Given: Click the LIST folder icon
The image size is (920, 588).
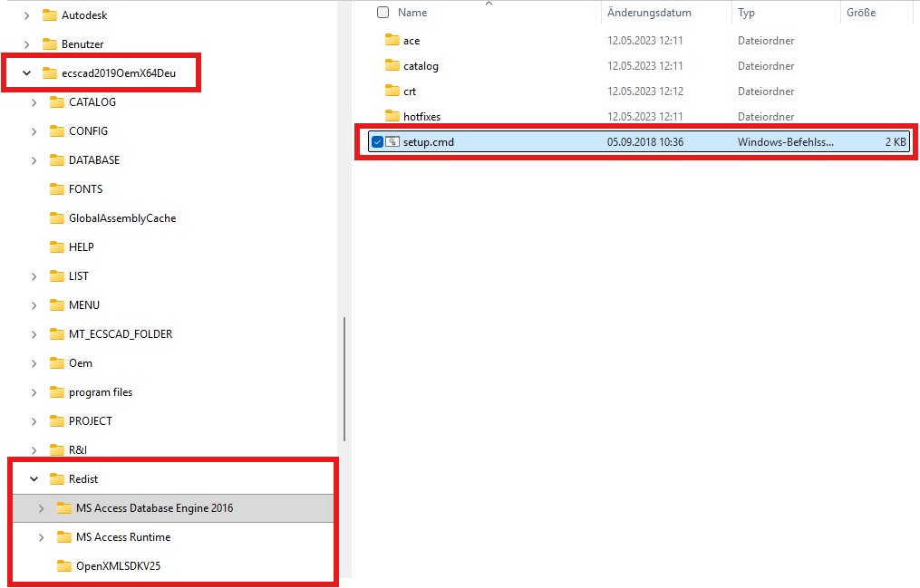Looking at the screenshot, I should coord(57,275).
